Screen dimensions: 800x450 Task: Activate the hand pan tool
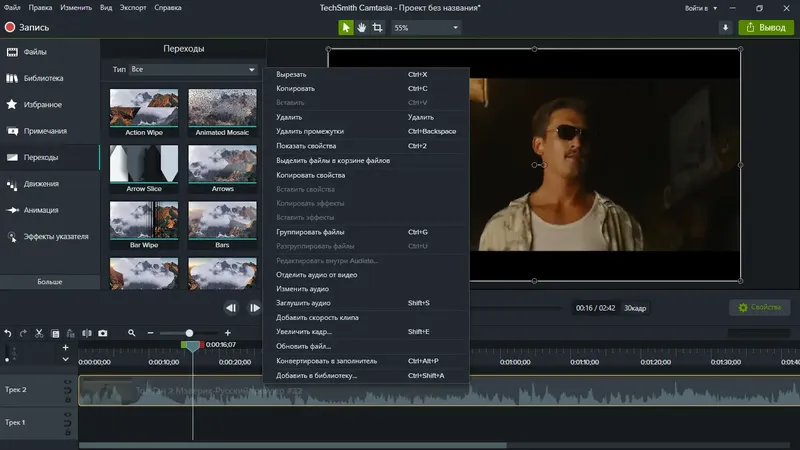361,27
